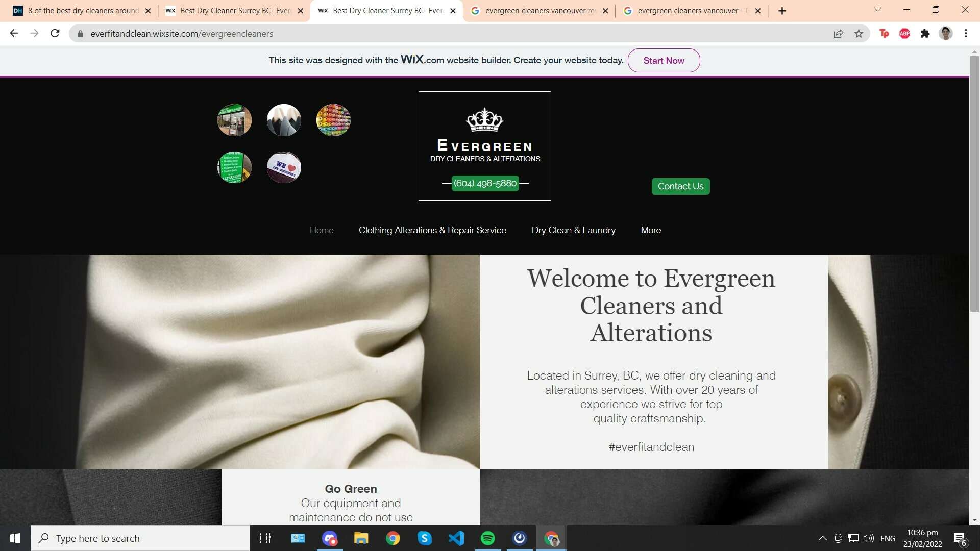This screenshot has width=980, height=551.
Task: Expand the tab search chevron
Action: tap(877, 10)
